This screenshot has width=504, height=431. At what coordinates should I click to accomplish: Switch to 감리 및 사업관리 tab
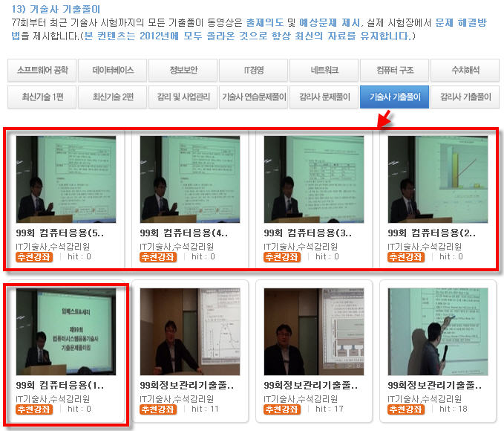coord(183,97)
